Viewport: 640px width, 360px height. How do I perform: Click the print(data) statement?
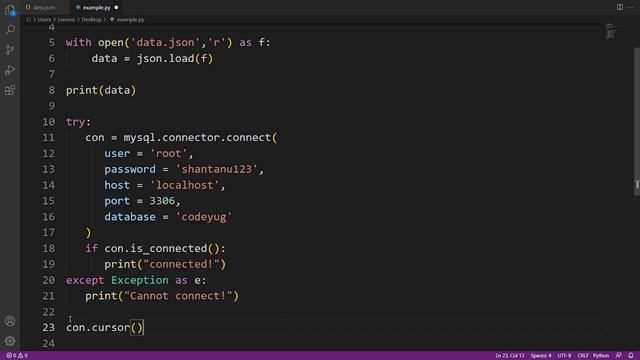pyautogui.click(x=101, y=90)
